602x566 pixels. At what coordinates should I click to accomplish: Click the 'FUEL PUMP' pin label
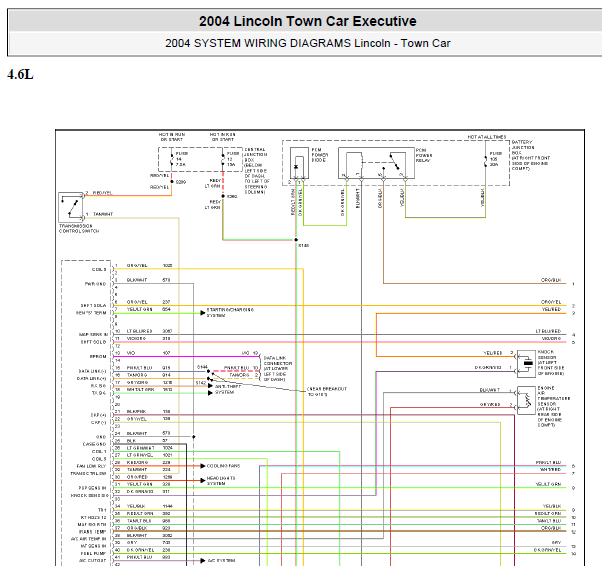93,553
